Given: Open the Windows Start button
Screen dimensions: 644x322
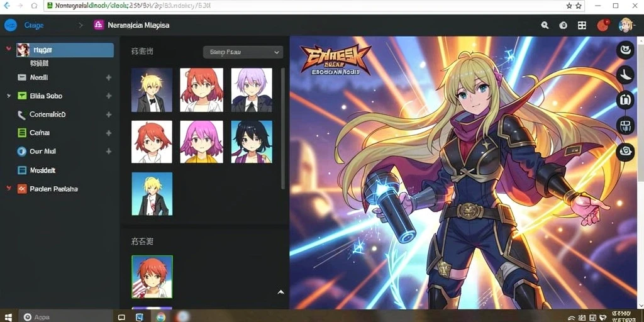Looking at the screenshot, I should point(8,317).
